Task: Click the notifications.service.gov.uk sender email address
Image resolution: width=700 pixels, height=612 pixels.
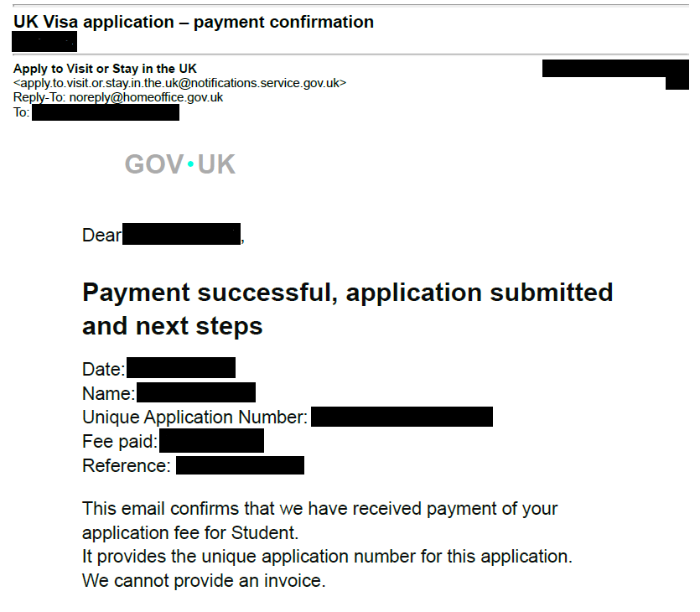Action: click(179, 83)
